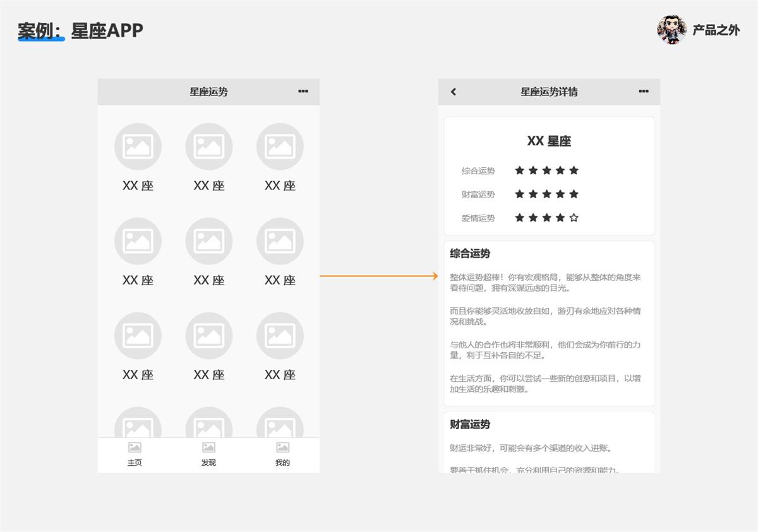The height and width of the screenshot is (532, 758).
Task: Click paragraph starting 而且你能够灵活地收放自如
Action: click(546, 316)
